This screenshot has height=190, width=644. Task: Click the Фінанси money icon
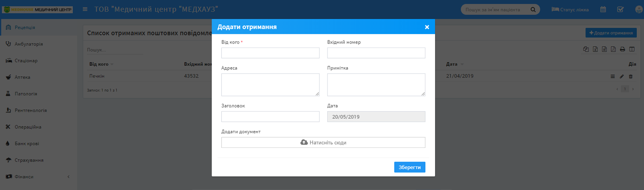click(8, 177)
